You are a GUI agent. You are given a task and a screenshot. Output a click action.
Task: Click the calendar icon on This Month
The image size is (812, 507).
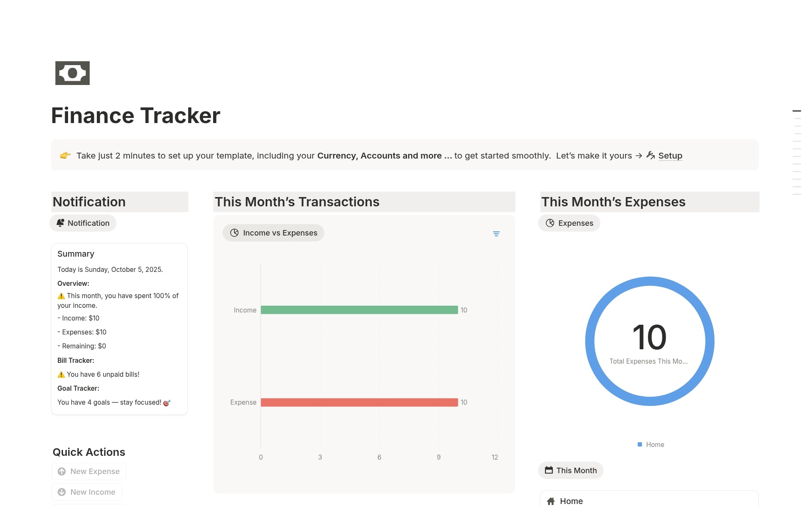pos(549,470)
